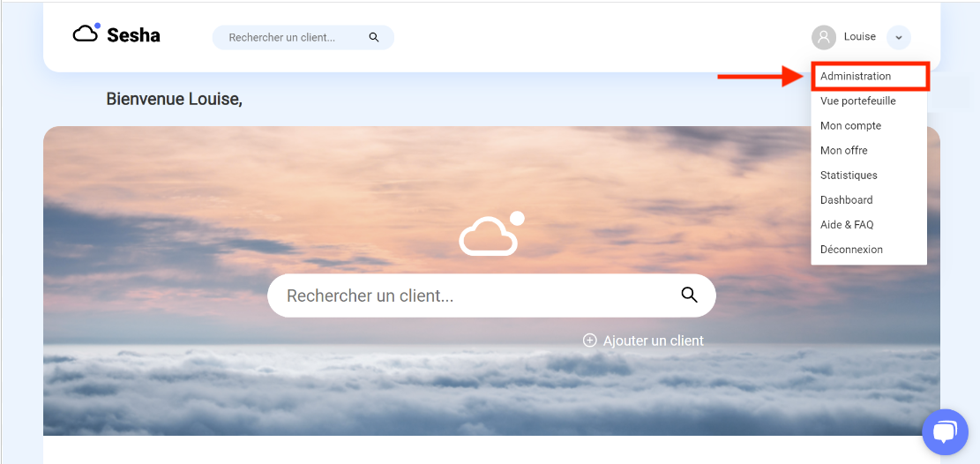980x464 pixels.
Task: Click the Louise user avatar icon
Action: pyautogui.click(x=824, y=38)
